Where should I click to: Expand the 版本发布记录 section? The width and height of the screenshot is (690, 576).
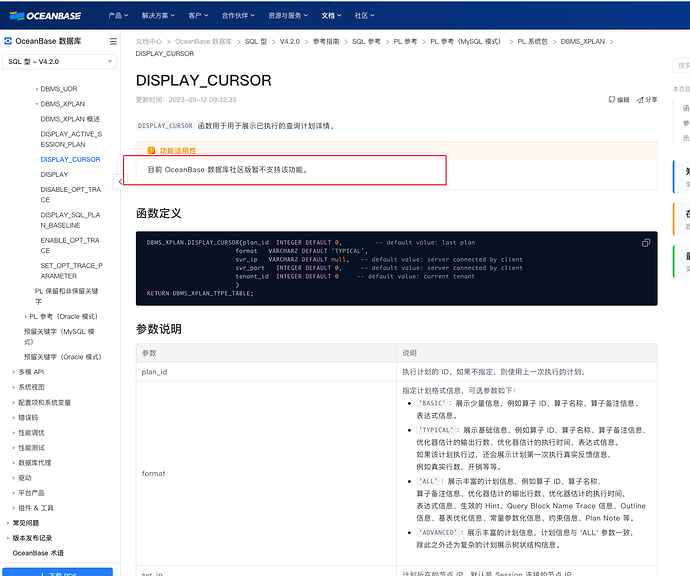click(29, 538)
